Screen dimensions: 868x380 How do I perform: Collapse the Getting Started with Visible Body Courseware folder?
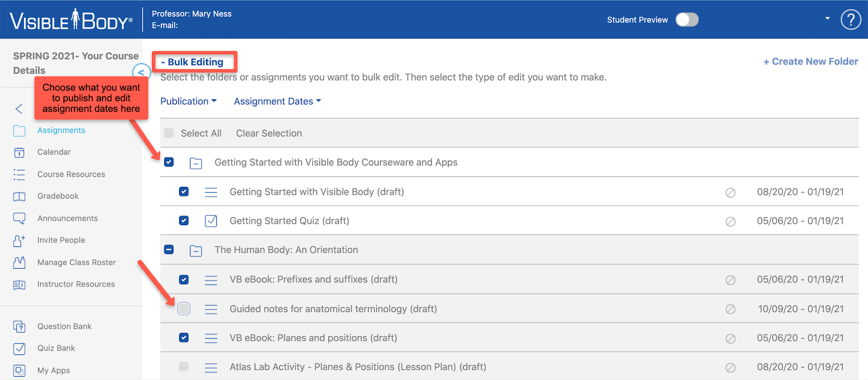coord(196,163)
